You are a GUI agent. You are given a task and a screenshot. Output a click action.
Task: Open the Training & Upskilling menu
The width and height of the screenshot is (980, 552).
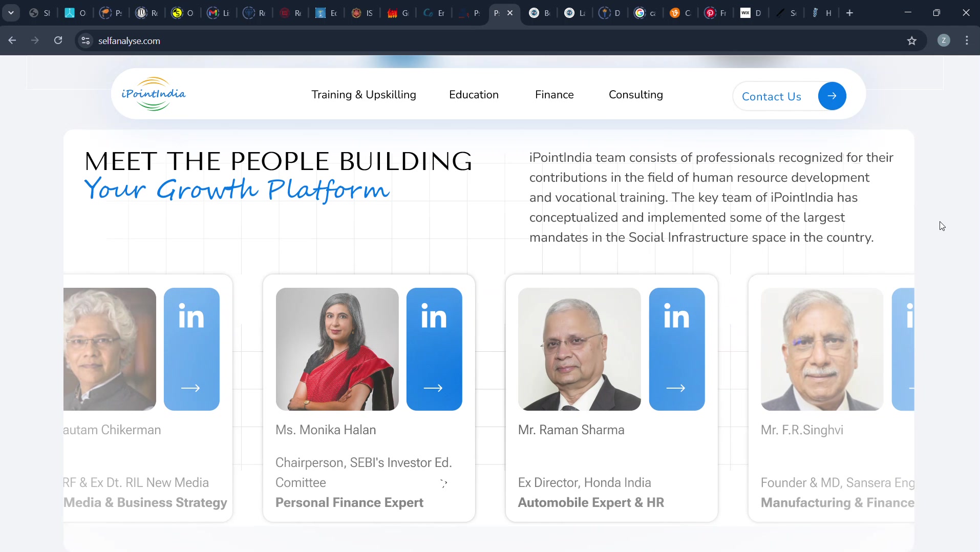click(364, 95)
